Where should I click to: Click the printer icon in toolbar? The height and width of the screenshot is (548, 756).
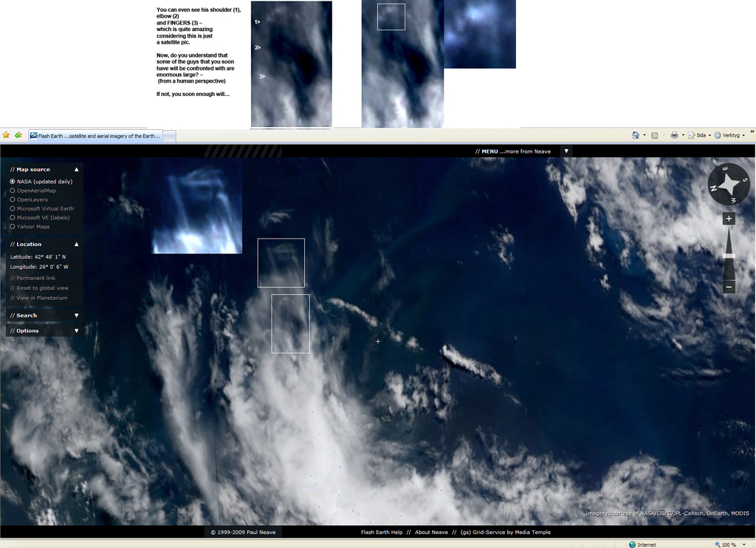(x=674, y=135)
